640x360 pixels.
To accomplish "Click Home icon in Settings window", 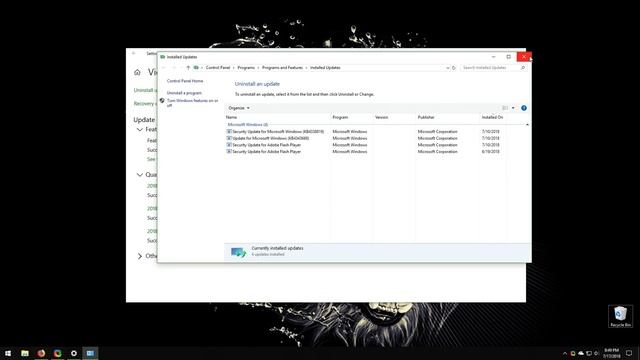I will 137,72.
